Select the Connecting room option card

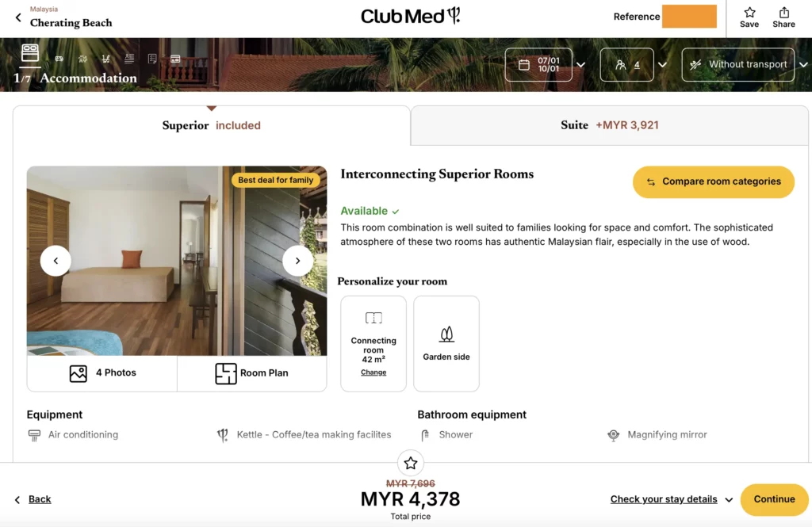click(373, 344)
